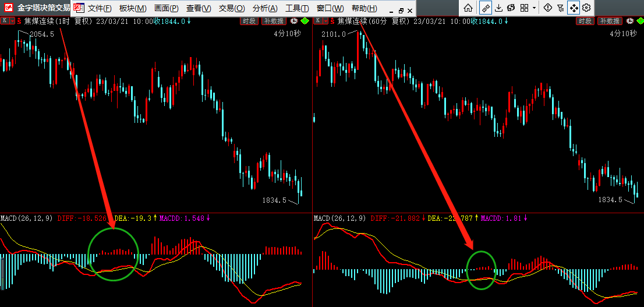Click clock icon on 1时 chart header
The width and height of the screenshot is (644, 307).
294,21
